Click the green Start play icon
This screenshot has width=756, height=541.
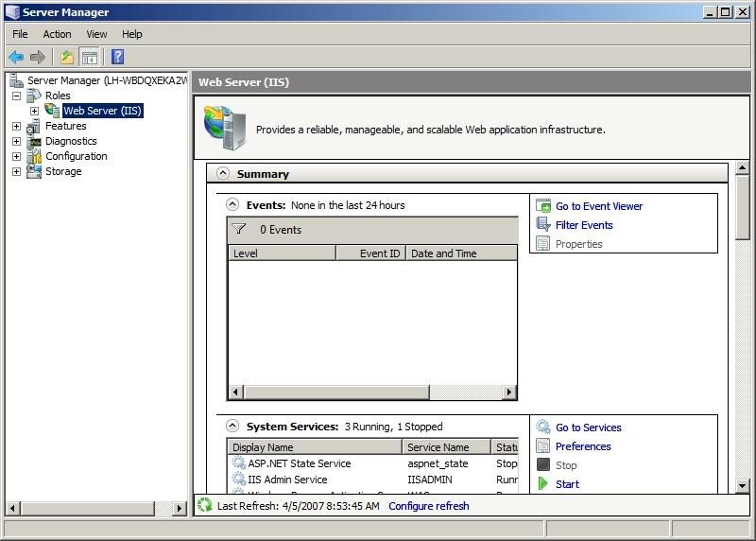click(543, 483)
